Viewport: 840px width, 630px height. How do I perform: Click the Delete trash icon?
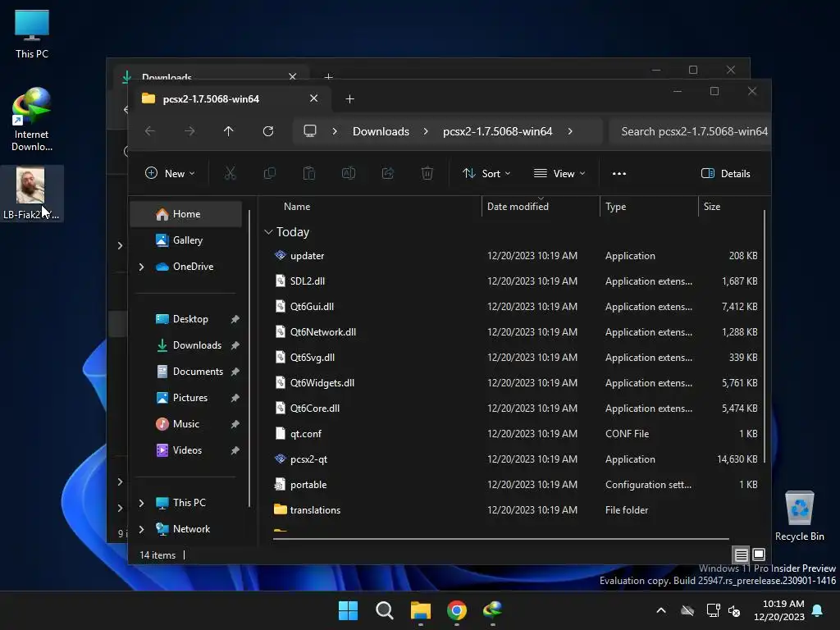(x=427, y=173)
